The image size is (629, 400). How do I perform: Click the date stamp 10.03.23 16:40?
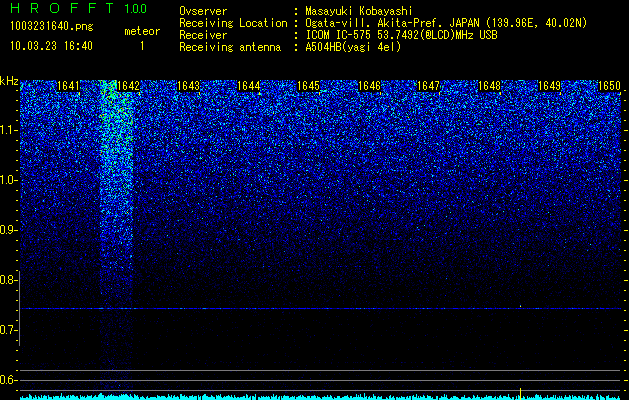pos(51,46)
